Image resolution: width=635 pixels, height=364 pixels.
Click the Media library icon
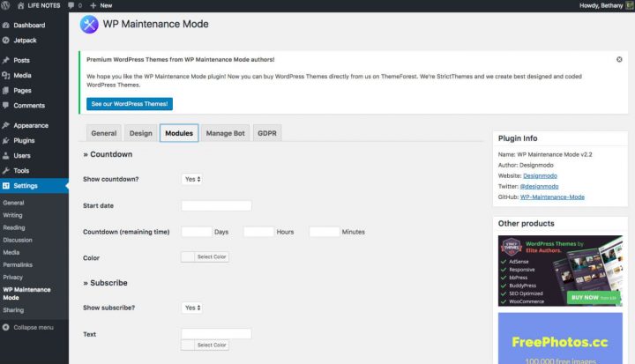5,75
